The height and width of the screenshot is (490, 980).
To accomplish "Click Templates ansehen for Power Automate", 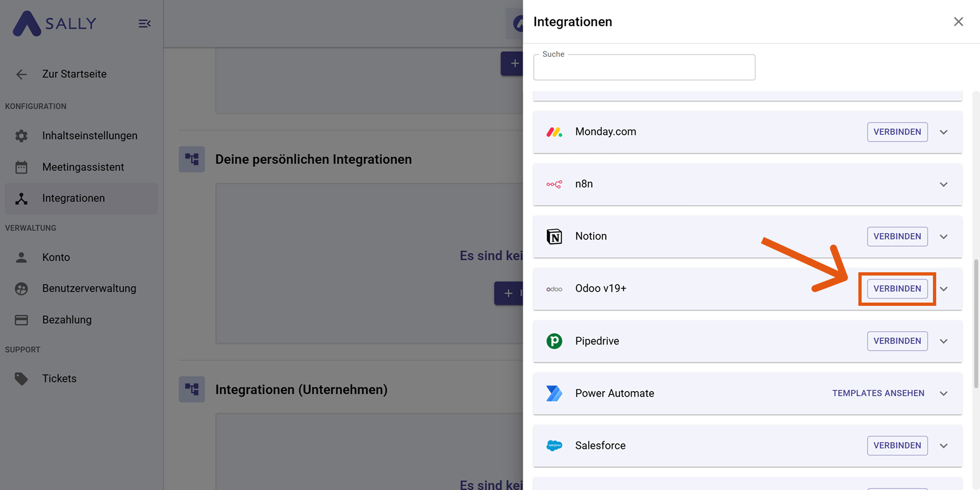I will pyautogui.click(x=878, y=393).
